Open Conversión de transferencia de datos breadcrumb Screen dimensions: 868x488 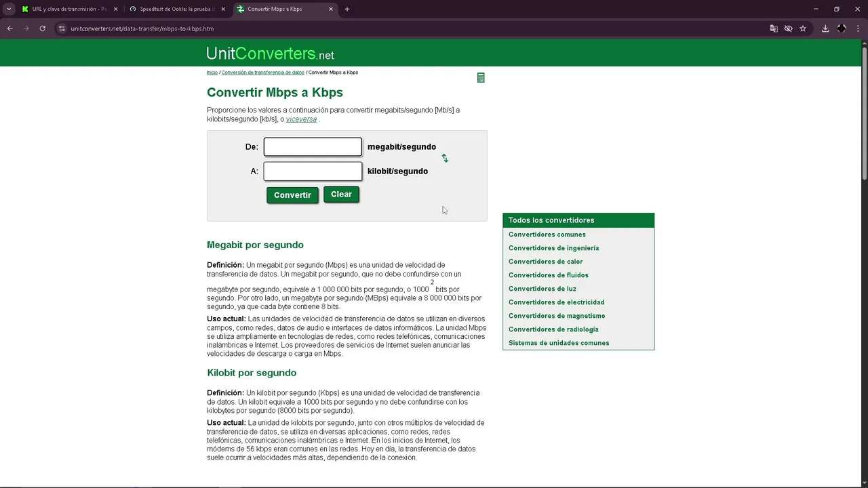[x=263, y=73]
